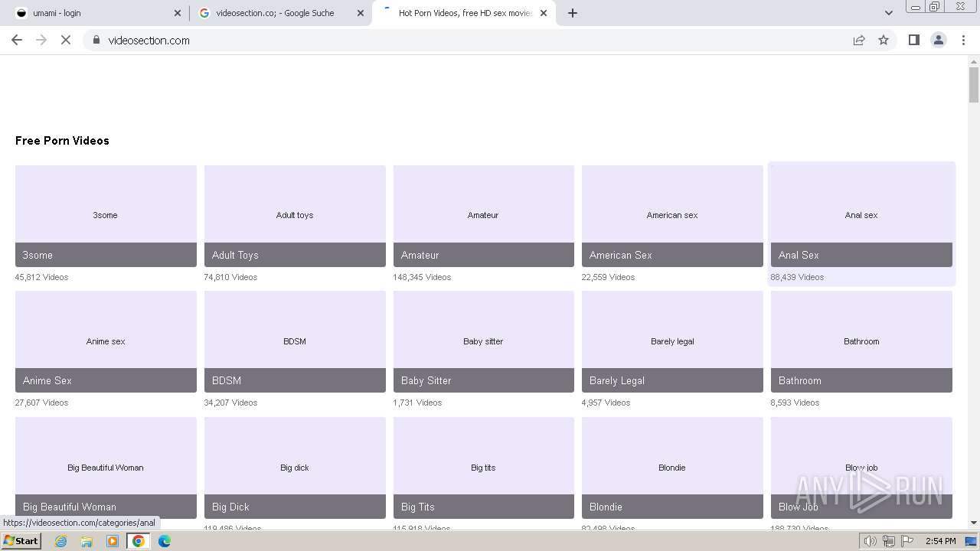Launch Internet Explorer from the taskbar
The width and height of the screenshot is (980, 551).
tap(61, 541)
